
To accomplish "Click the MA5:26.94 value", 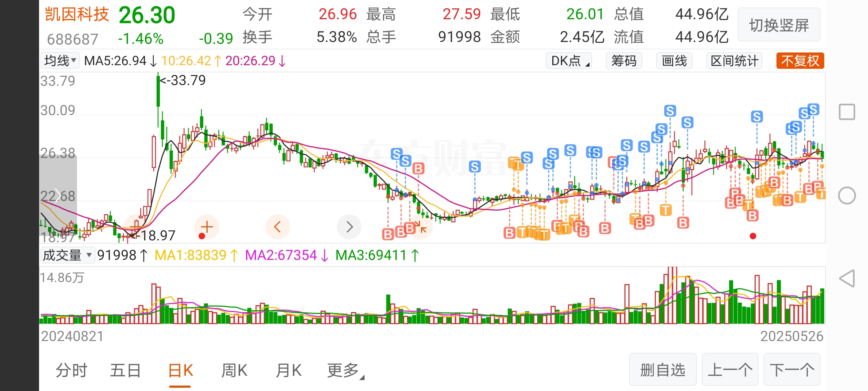I will (x=115, y=61).
